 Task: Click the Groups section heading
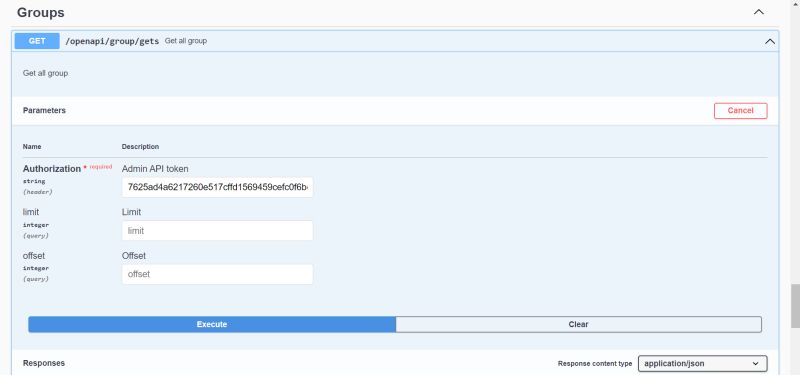coord(41,12)
